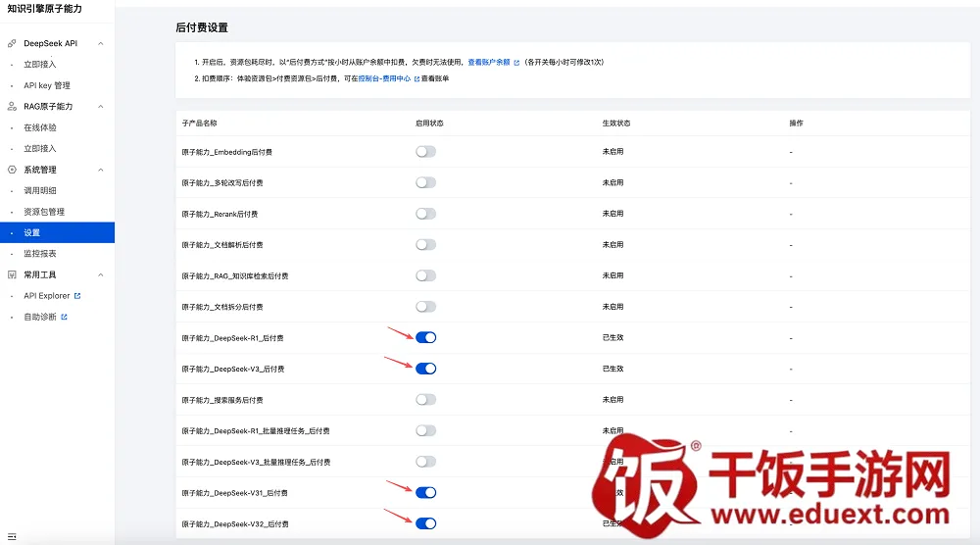The image size is (980, 545).
Task: Open the 监控报表 page
Action: (40, 254)
